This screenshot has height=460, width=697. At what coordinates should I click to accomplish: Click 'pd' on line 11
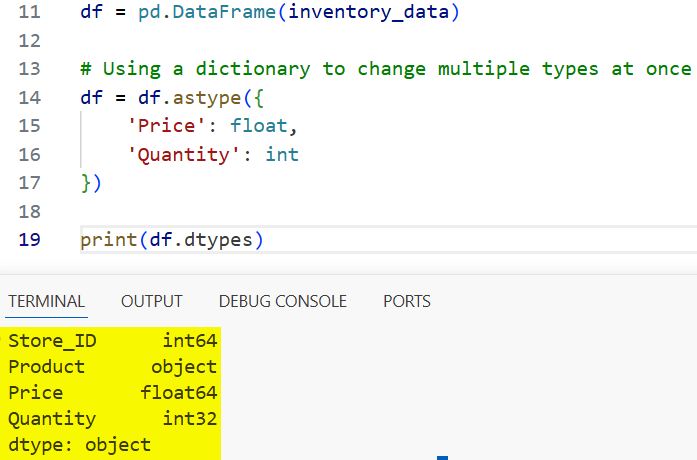pos(149,12)
